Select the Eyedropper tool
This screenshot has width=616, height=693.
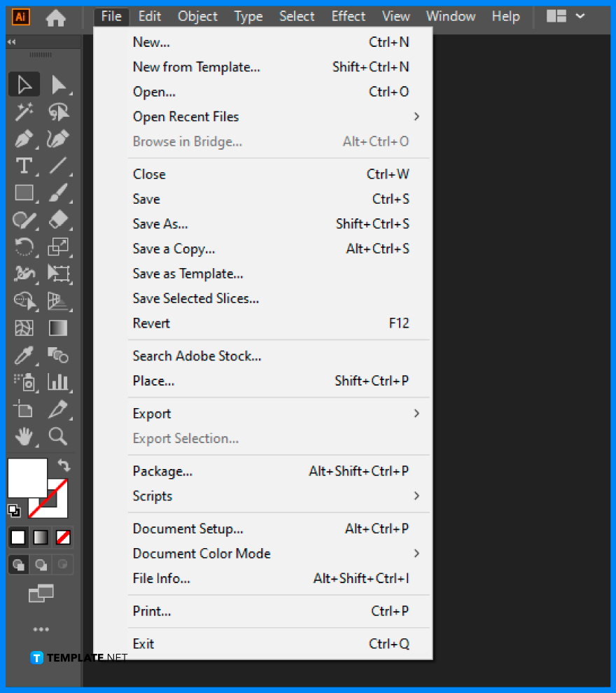(24, 355)
